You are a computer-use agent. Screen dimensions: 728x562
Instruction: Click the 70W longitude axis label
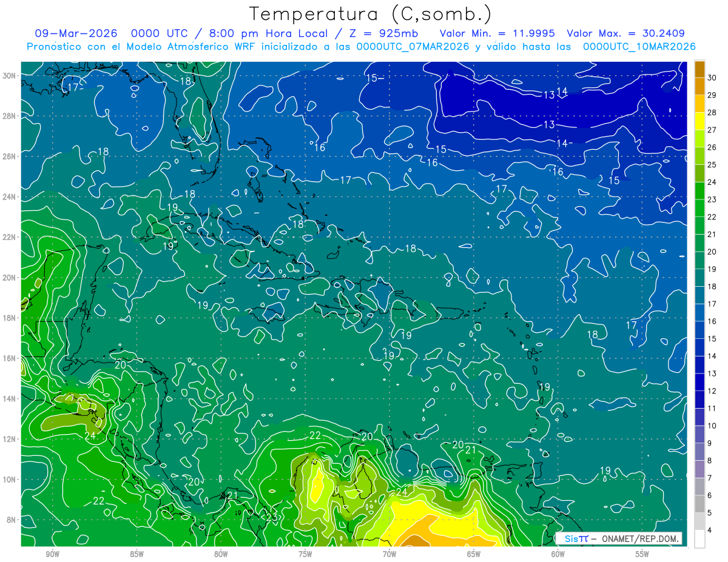tap(389, 554)
